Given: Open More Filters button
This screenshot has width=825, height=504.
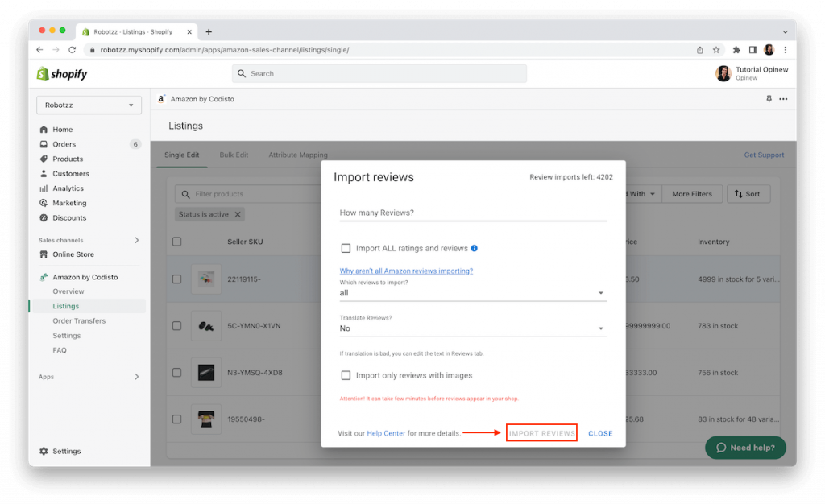Looking at the screenshot, I should point(692,194).
